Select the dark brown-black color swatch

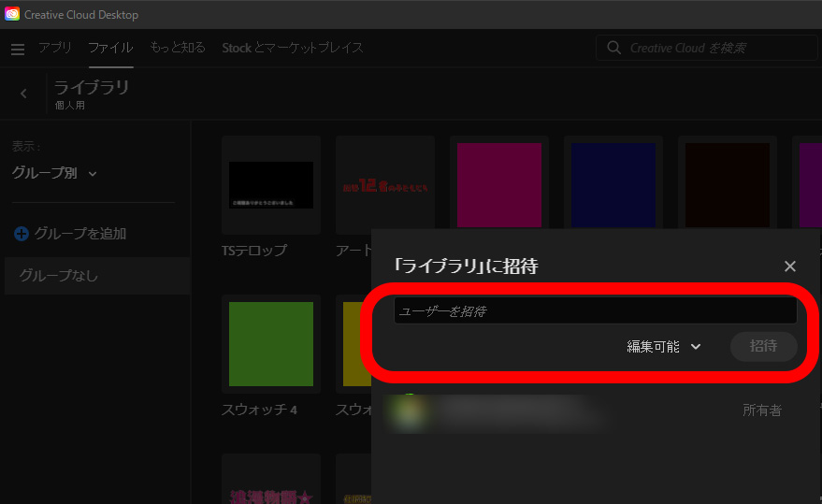728,185
